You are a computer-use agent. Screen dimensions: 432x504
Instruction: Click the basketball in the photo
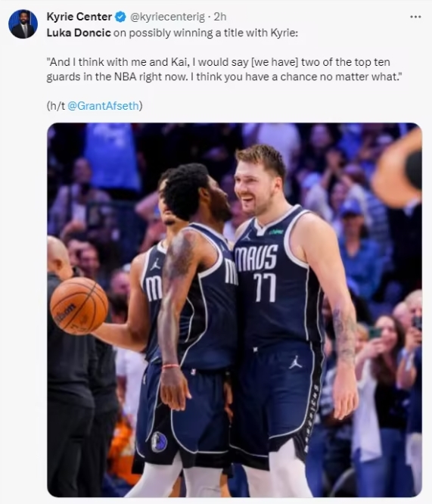click(79, 306)
